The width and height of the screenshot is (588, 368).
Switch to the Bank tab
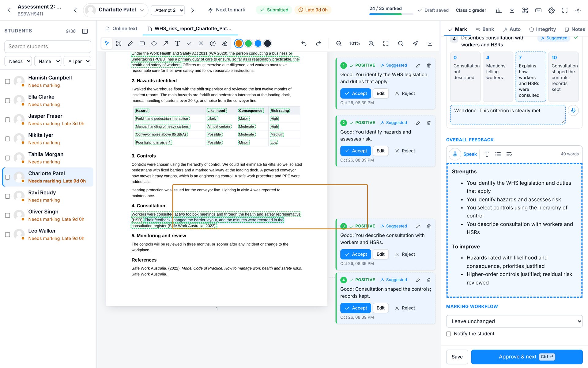click(485, 29)
